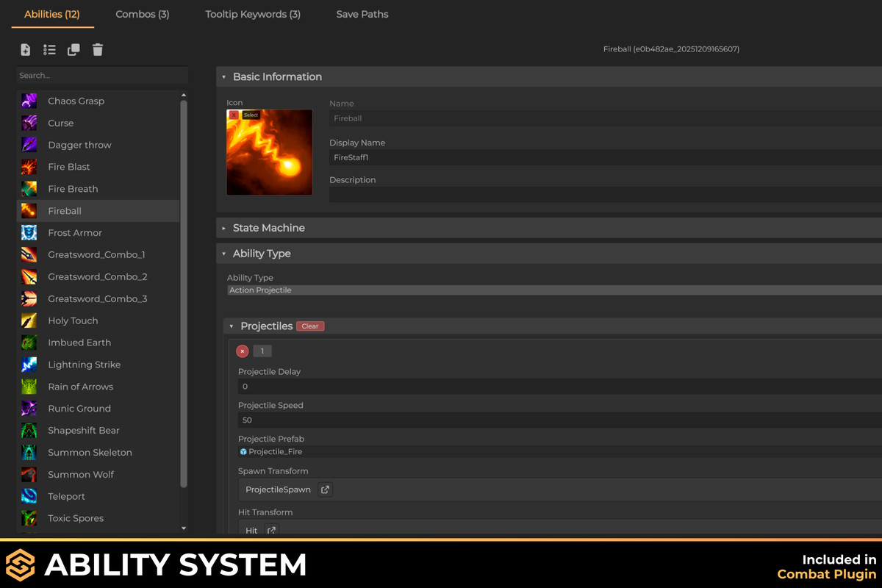
Task: Select the Frost Armor ability
Action: coord(73,232)
